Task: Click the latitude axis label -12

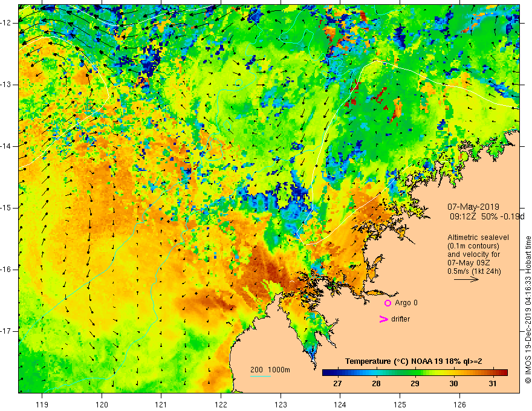Action: point(7,23)
